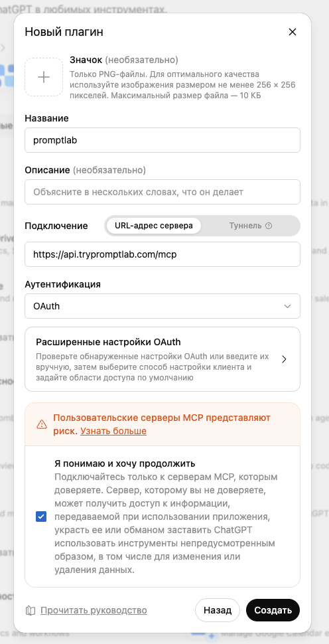Close the Новый плагин dialog

tap(292, 32)
